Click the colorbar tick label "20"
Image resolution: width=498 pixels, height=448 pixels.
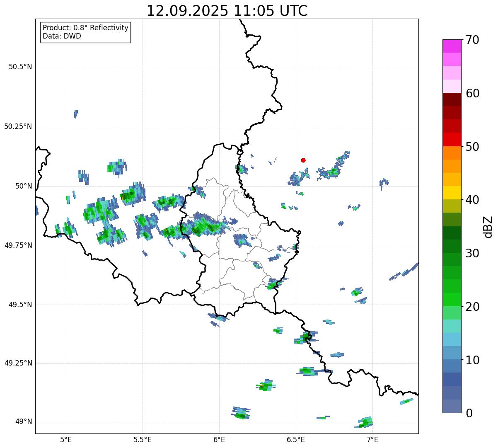[x=472, y=307]
